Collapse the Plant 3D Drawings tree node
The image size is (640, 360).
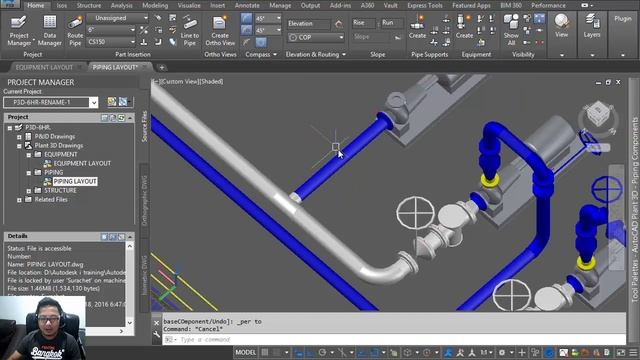coord(19,146)
